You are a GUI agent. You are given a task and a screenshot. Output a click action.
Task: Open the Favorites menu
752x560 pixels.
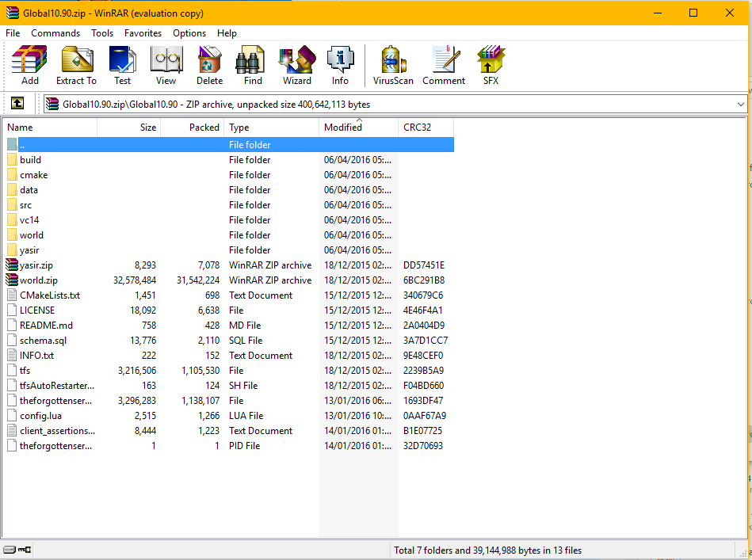coord(143,33)
